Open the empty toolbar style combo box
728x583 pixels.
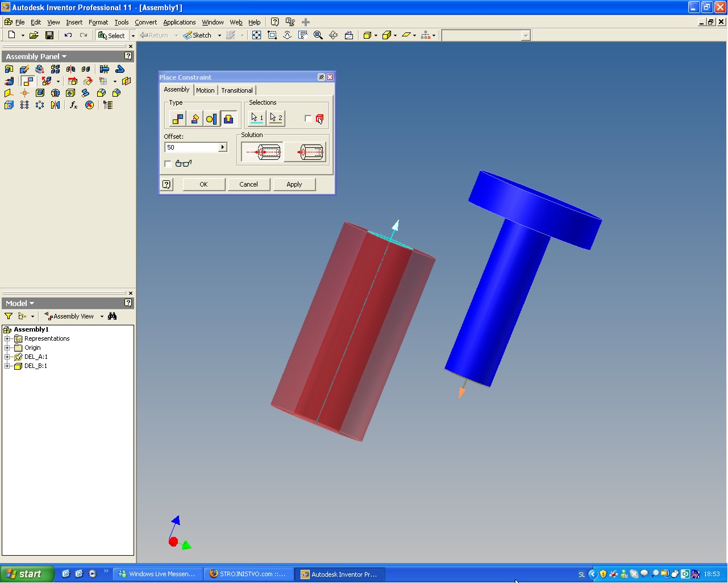point(486,35)
